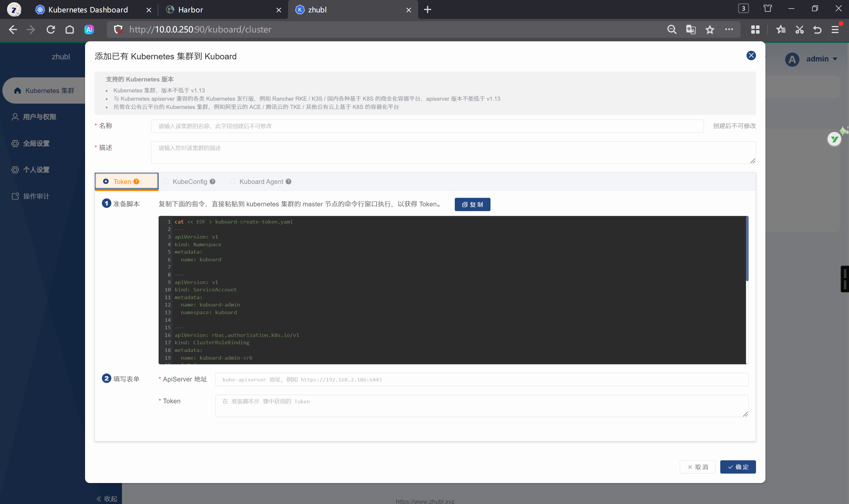Image resolution: width=849 pixels, height=504 pixels.
Task: Switch to the Harbor browser tab
Action: coord(190,9)
